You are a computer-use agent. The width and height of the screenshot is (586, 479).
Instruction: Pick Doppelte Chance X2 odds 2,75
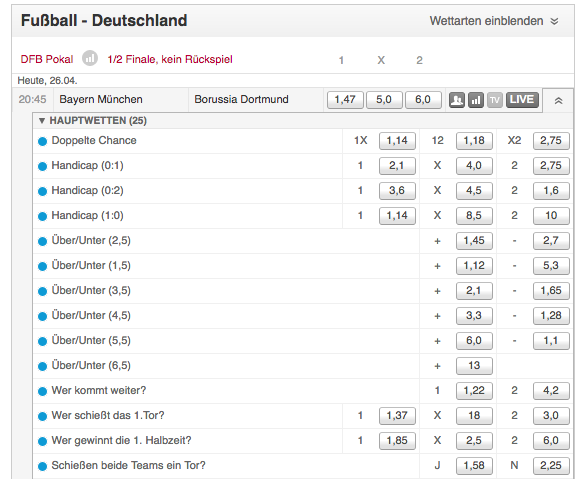tap(551, 141)
